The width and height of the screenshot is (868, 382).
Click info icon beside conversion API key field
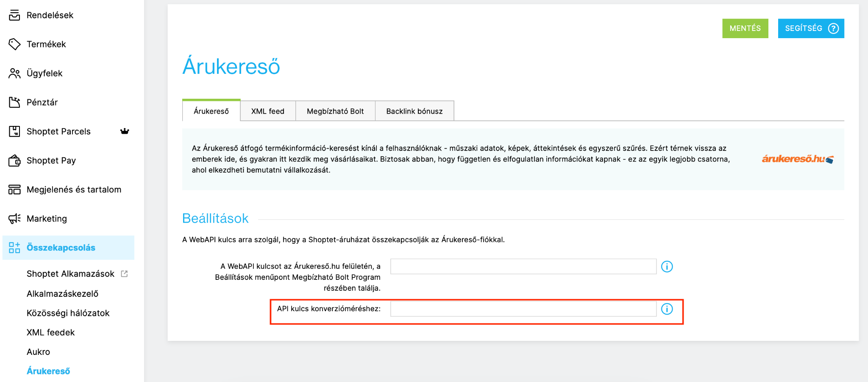click(667, 309)
